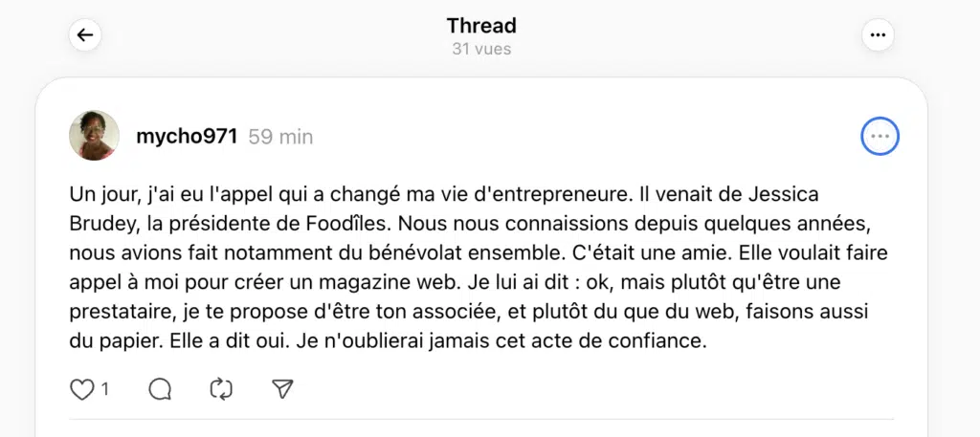This screenshot has height=437, width=980.
Task: Open mycho971's profile picture
Action: 94,136
